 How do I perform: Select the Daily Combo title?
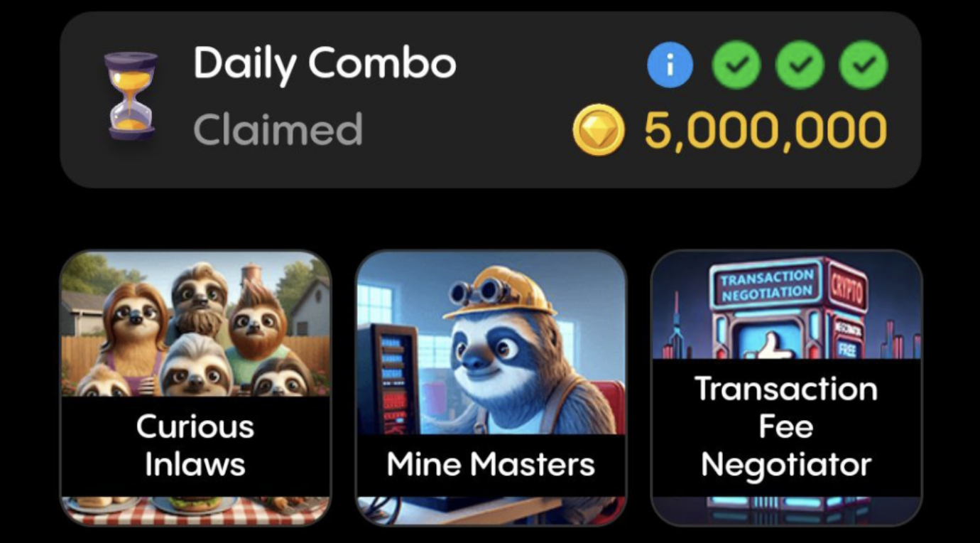[x=325, y=64]
